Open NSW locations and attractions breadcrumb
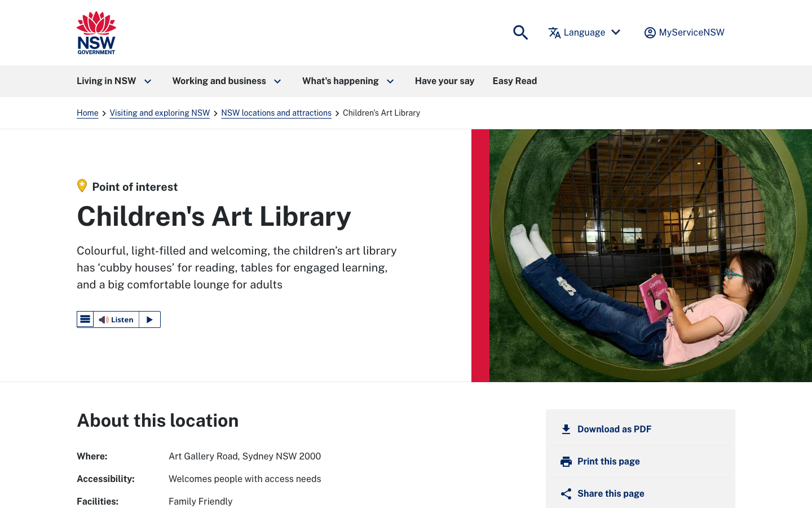Viewport: 812px width, 508px height. coord(276,113)
